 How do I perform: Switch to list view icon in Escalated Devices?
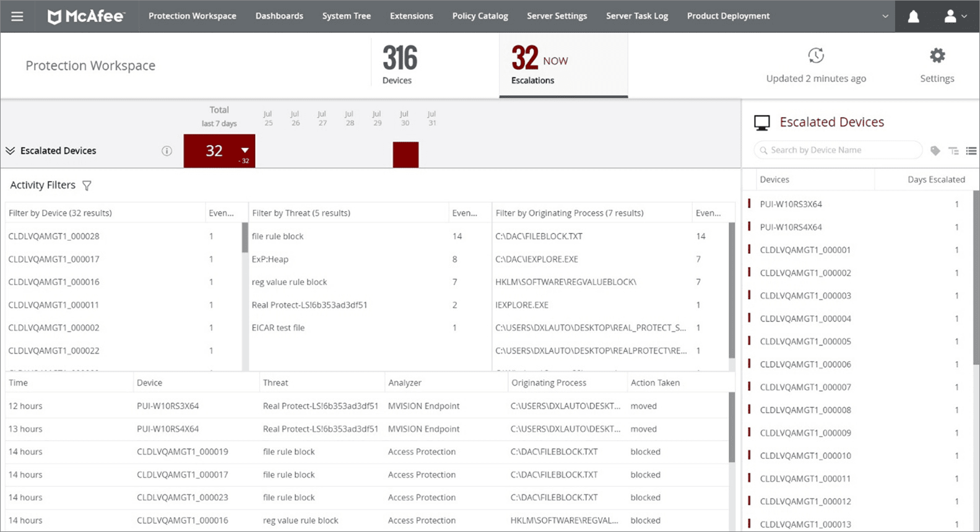[x=971, y=150]
